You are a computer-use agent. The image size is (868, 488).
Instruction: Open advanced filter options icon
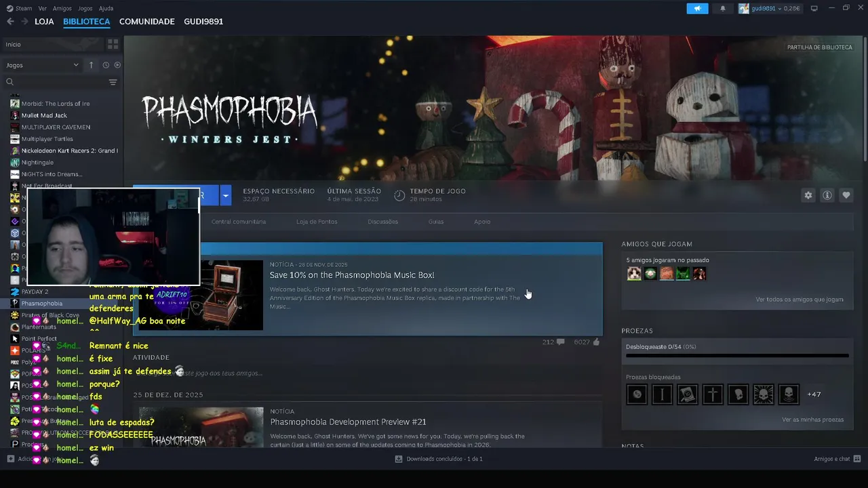coord(113,82)
